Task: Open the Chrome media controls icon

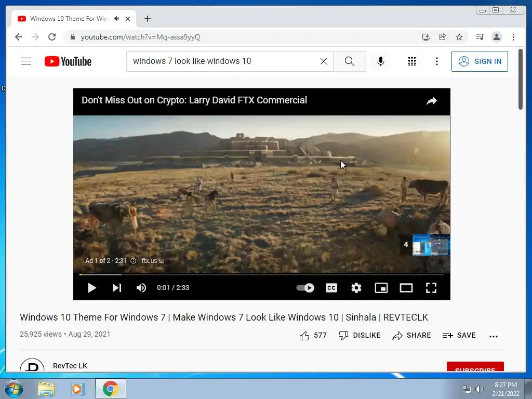Action: pyautogui.click(x=480, y=37)
